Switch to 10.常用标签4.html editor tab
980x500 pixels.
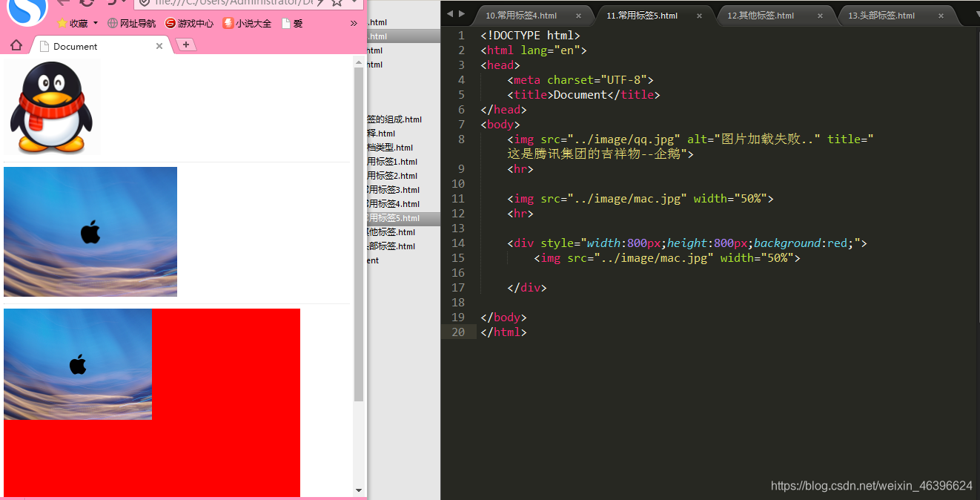coord(521,16)
